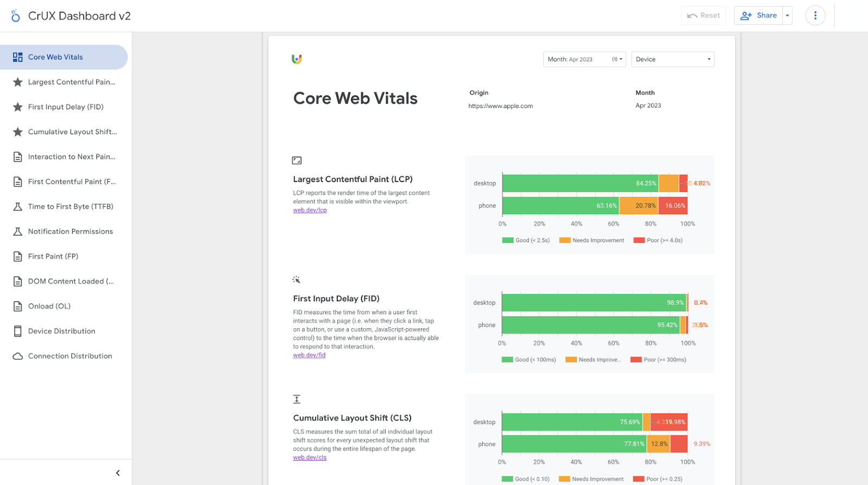Click the colorful report logo in header

(297, 59)
